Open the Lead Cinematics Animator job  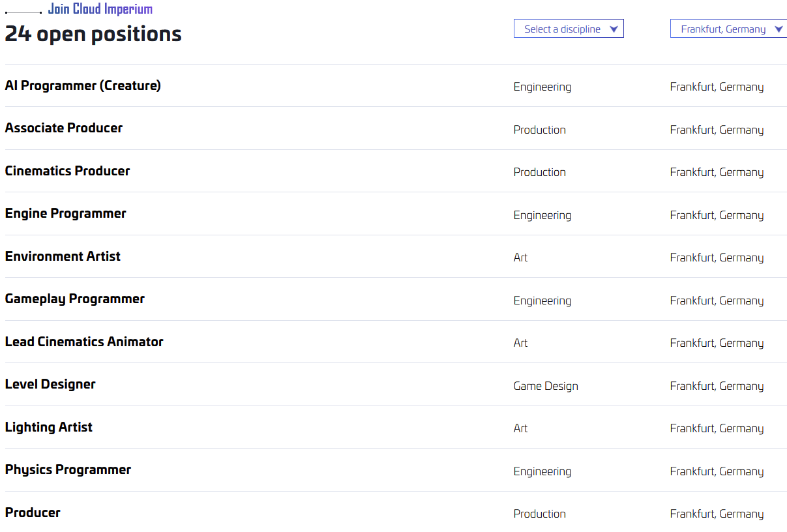[84, 342]
